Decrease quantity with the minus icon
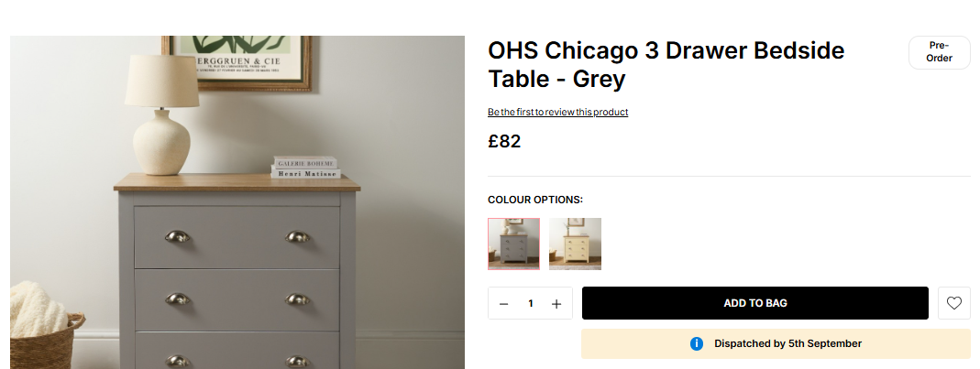The width and height of the screenshot is (980, 369). 503,304
